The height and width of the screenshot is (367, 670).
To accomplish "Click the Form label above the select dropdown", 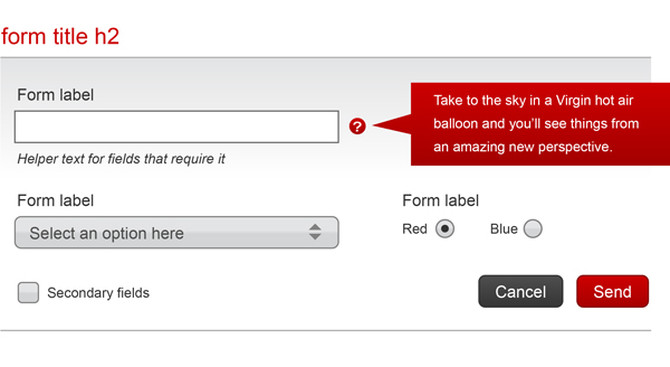I will (x=55, y=200).
